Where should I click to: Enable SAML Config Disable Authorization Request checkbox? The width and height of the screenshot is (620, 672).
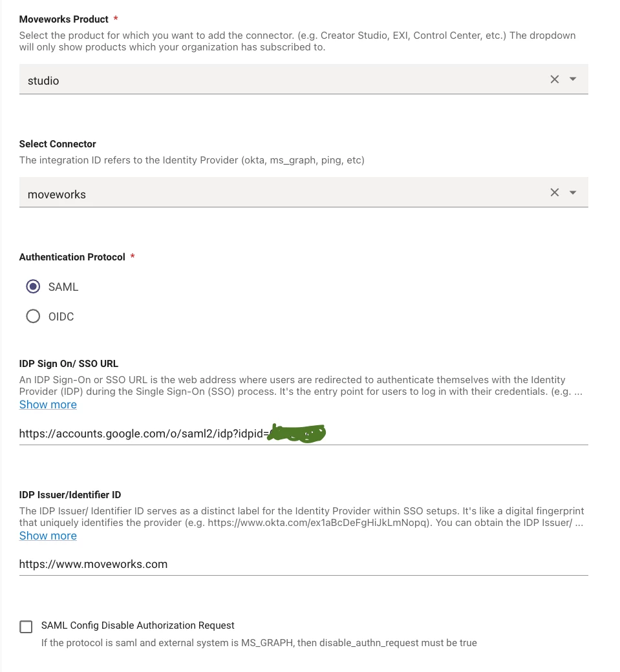(26, 627)
